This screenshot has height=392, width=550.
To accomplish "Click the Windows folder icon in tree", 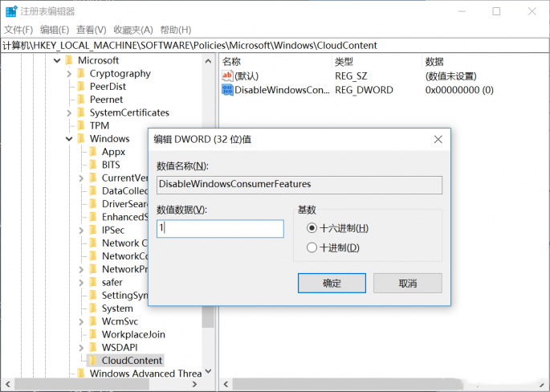I will (x=81, y=138).
